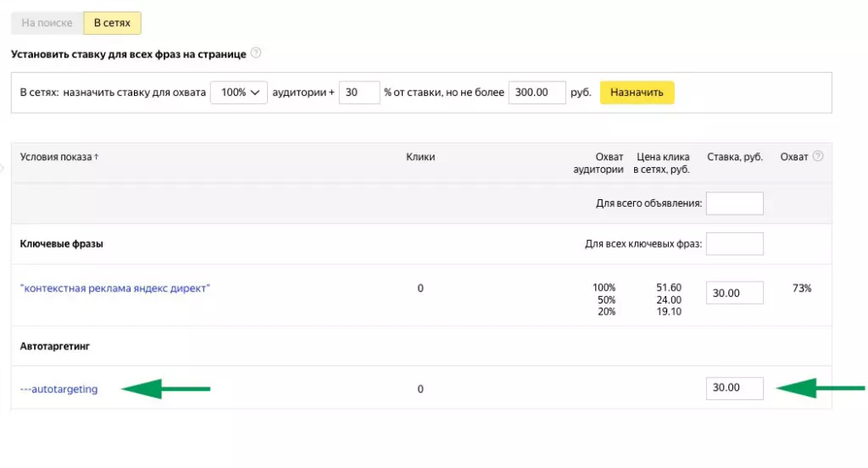Select the 'В сетях' tab

pyautogui.click(x=113, y=23)
